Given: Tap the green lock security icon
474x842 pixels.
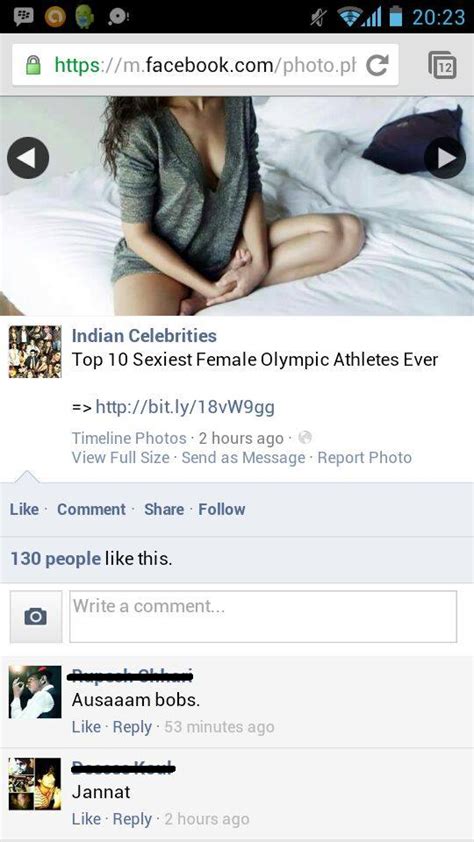Looking at the screenshot, I should pyautogui.click(x=33, y=66).
